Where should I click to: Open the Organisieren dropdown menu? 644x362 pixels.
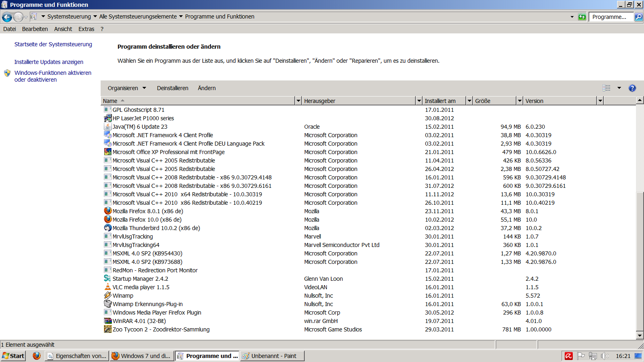127,88
